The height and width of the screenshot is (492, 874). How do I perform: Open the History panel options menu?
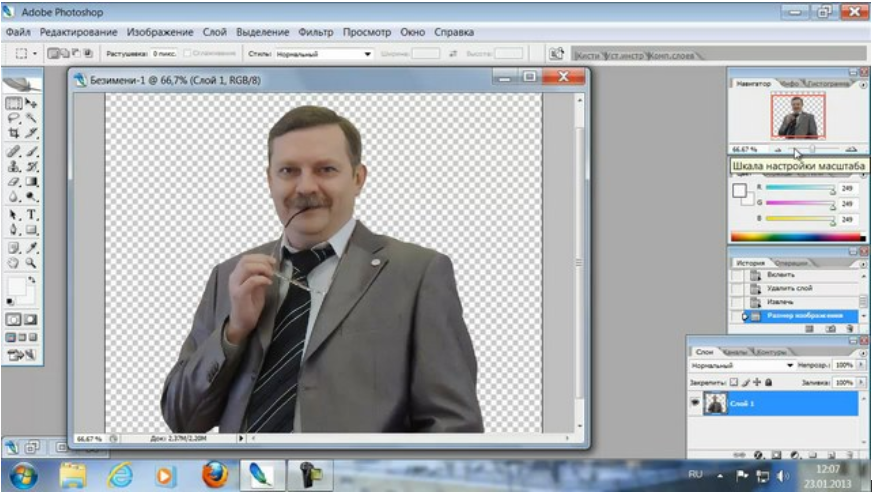(863, 263)
